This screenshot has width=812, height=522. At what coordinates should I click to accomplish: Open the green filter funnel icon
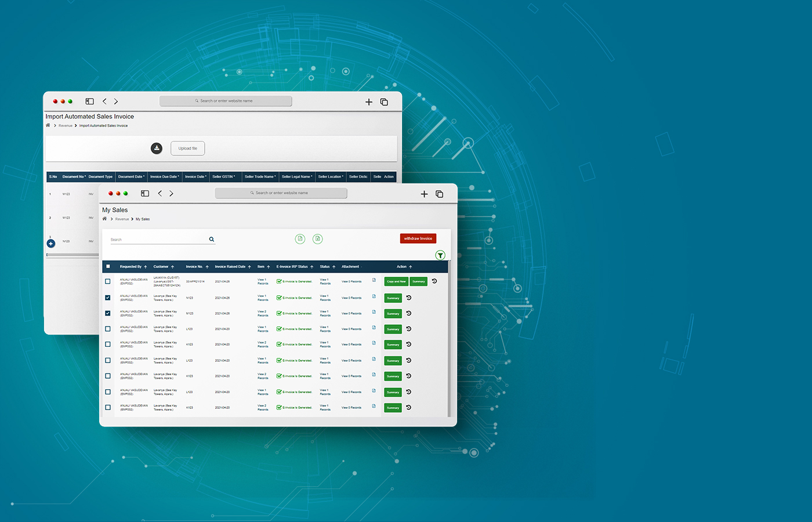pos(440,255)
